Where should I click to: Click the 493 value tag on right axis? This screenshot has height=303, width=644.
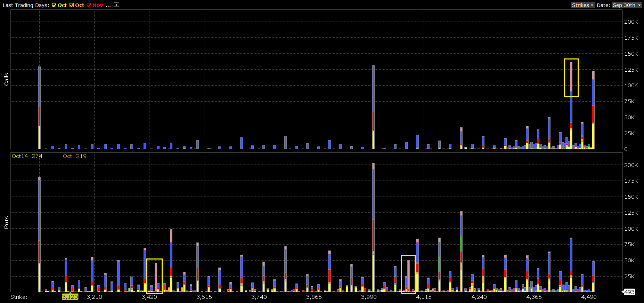pos(629,292)
